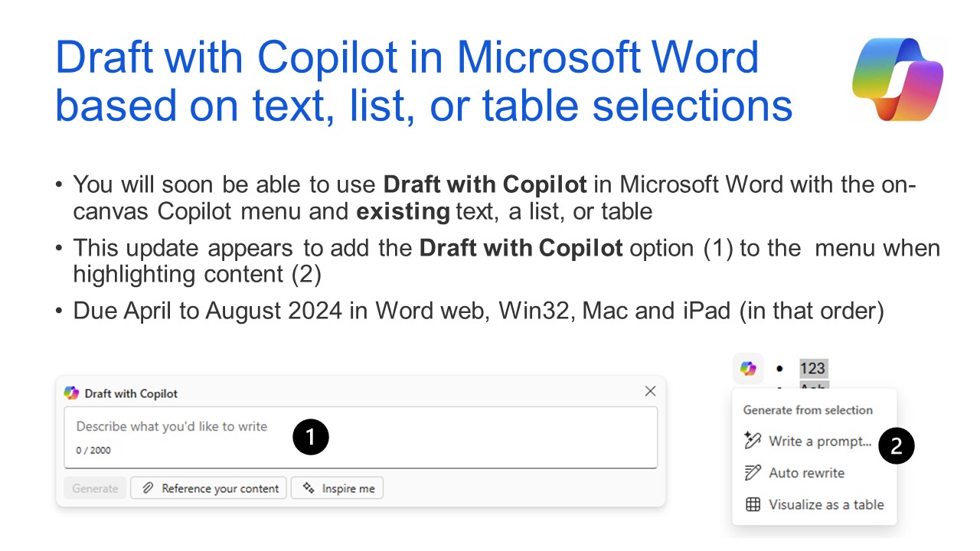Choose Visualize as a table
The image size is (980, 551).
pyautogui.click(x=815, y=504)
